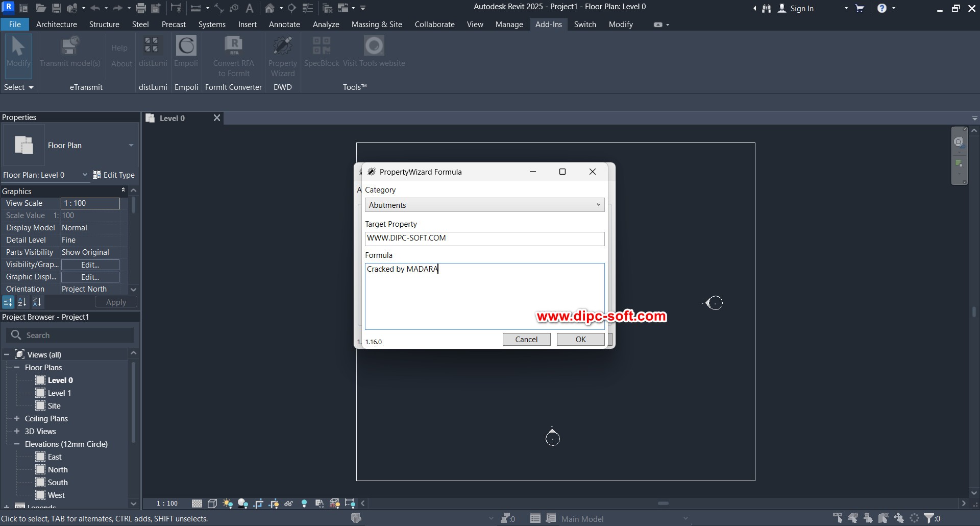Screen dimensions: 980x526
Task: Change Visual Style in view control bar
Action: click(x=212, y=504)
